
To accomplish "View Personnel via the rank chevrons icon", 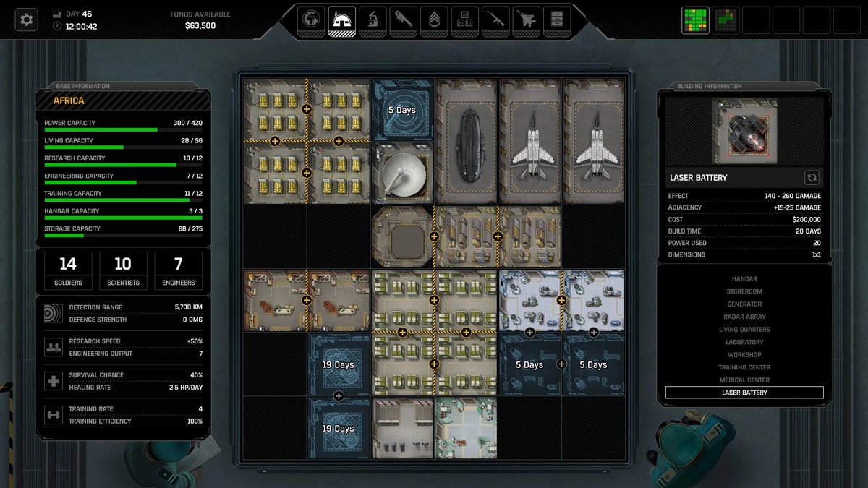I will click(x=433, y=20).
